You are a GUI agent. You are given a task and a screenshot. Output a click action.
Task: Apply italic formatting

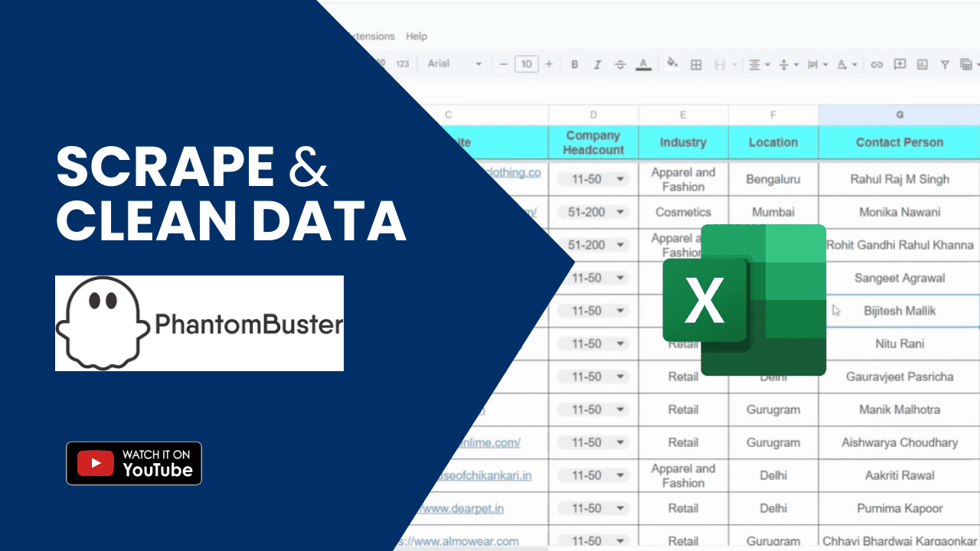tap(597, 64)
